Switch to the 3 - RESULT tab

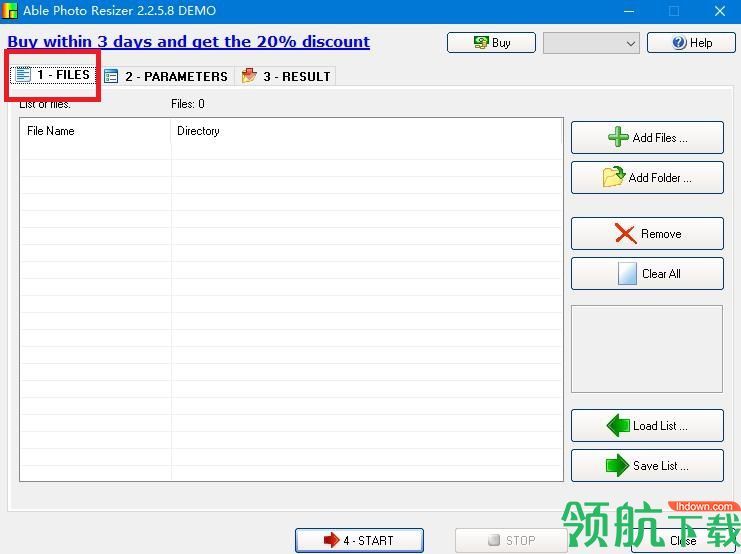pos(285,76)
